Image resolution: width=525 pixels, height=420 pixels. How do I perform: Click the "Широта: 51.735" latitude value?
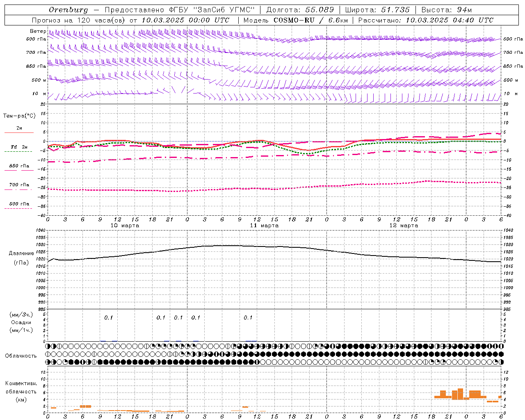click(377, 10)
